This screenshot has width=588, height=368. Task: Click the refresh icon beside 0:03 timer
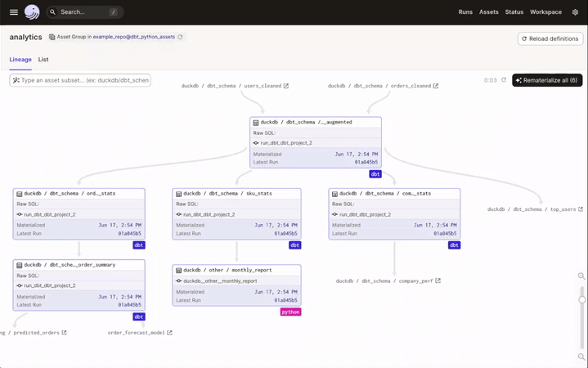504,80
